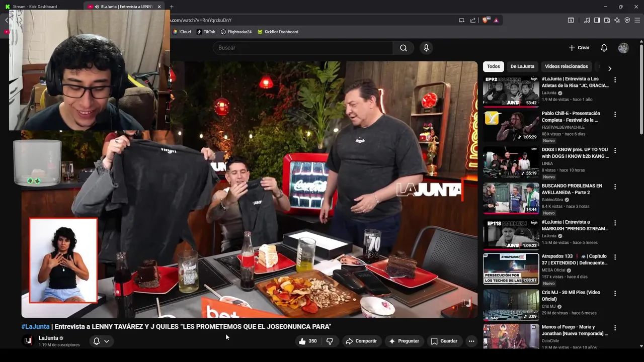Click the main video player
The image size is (644, 362).
249,190
